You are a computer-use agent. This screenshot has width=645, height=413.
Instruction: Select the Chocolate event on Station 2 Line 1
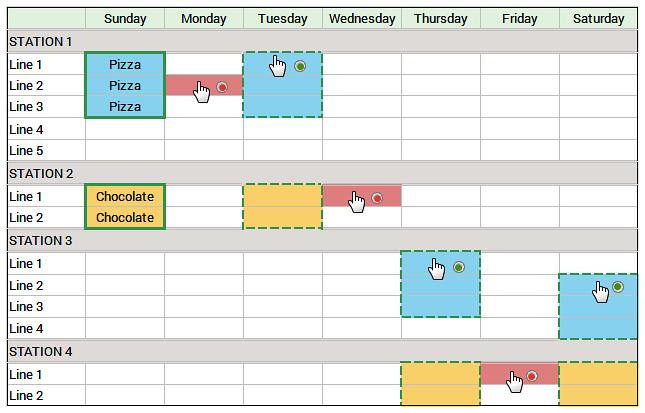coord(125,197)
